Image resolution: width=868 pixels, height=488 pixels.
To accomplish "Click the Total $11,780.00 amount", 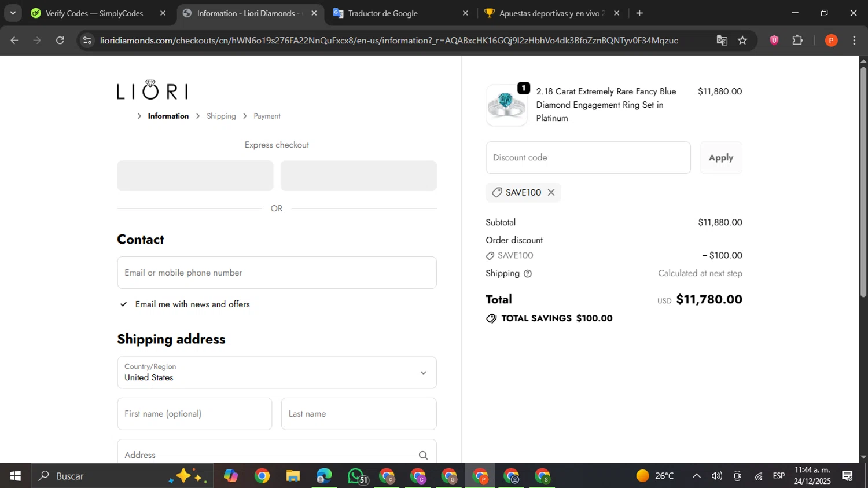I will (x=709, y=299).
